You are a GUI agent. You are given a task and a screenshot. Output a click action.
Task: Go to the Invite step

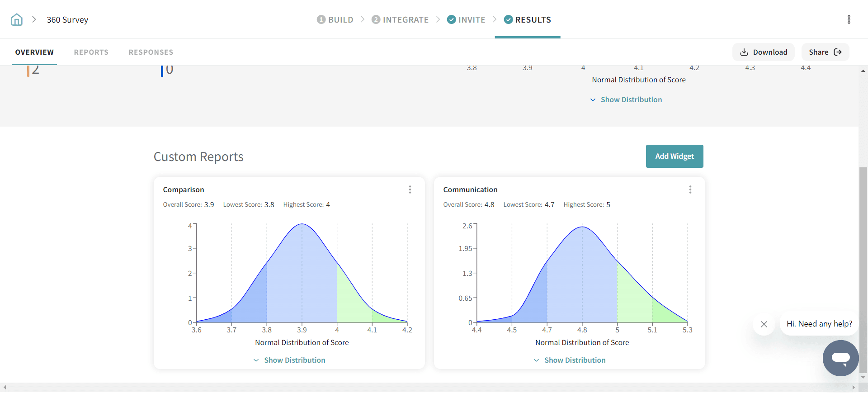(466, 19)
